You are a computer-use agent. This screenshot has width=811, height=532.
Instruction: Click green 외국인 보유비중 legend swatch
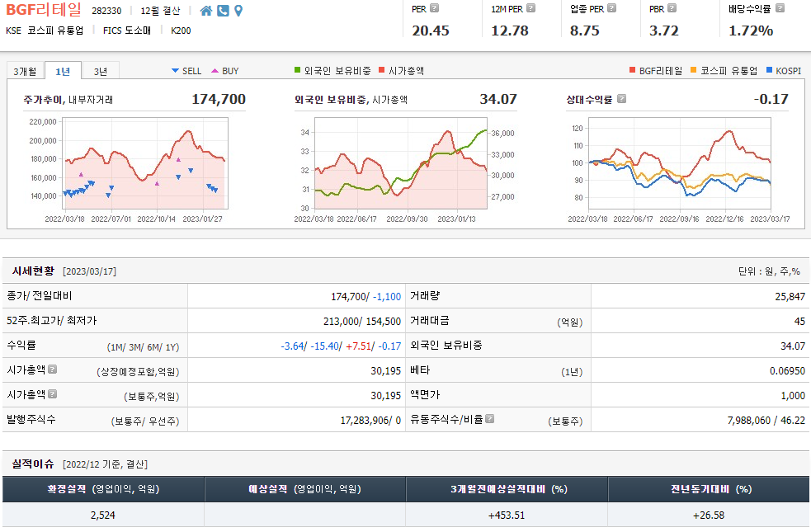pyautogui.click(x=297, y=70)
